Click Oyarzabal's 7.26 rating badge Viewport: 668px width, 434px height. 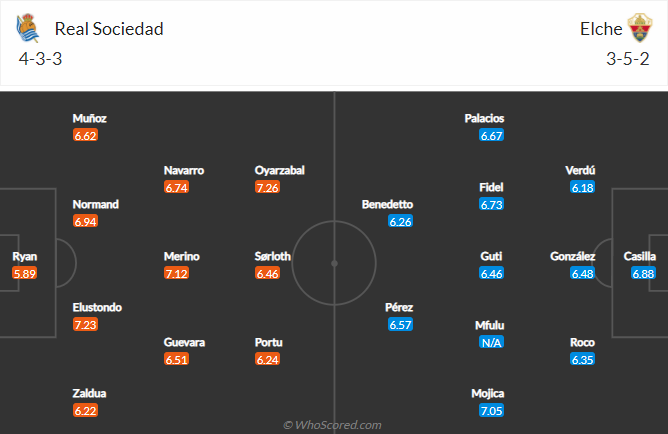point(267,187)
